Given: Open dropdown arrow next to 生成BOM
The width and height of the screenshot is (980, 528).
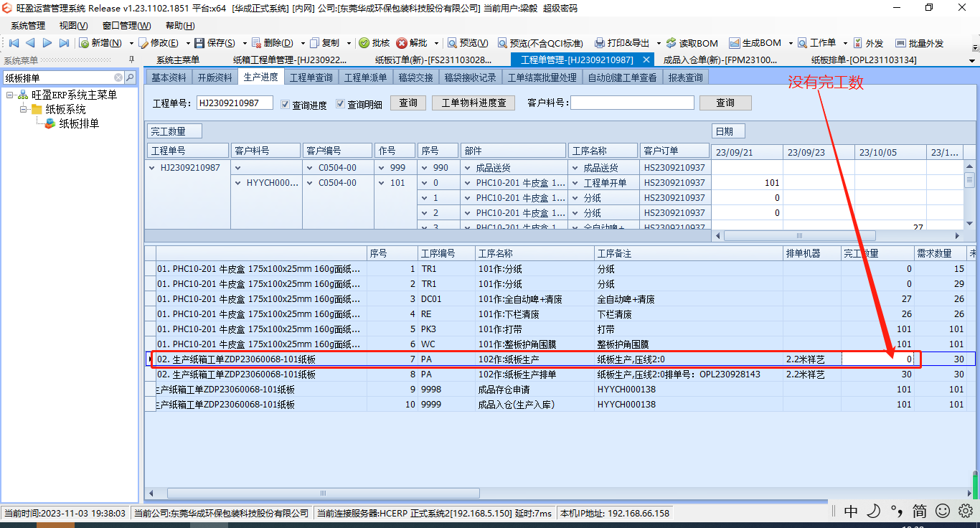Looking at the screenshot, I should click(x=790, y=43).
